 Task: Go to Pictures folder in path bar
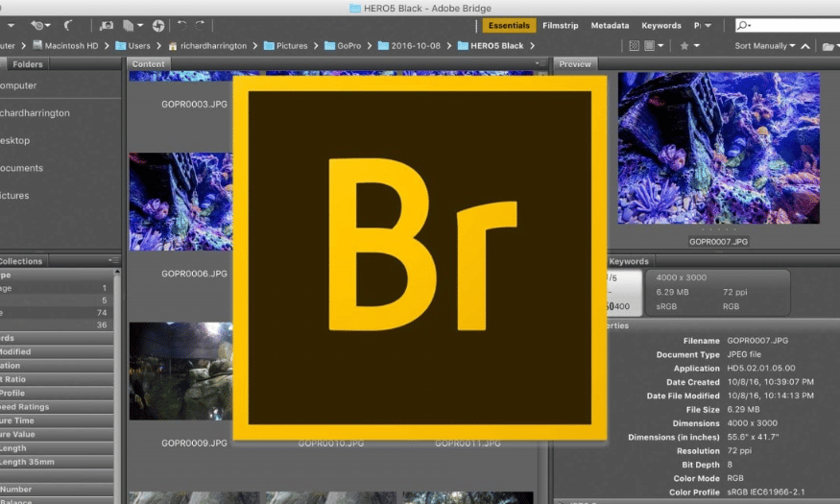tap(285, 45)
